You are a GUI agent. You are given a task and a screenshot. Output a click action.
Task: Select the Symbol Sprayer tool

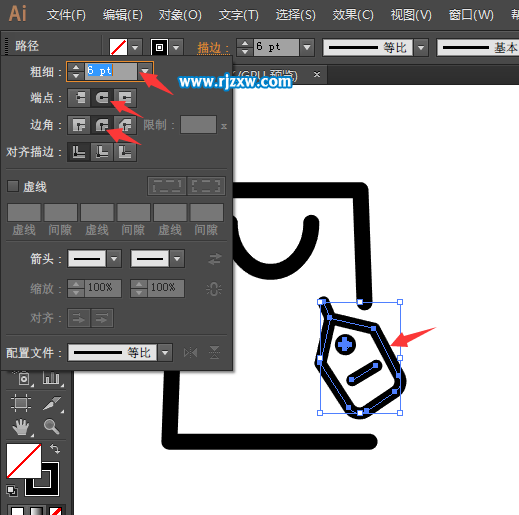point(23,378)
